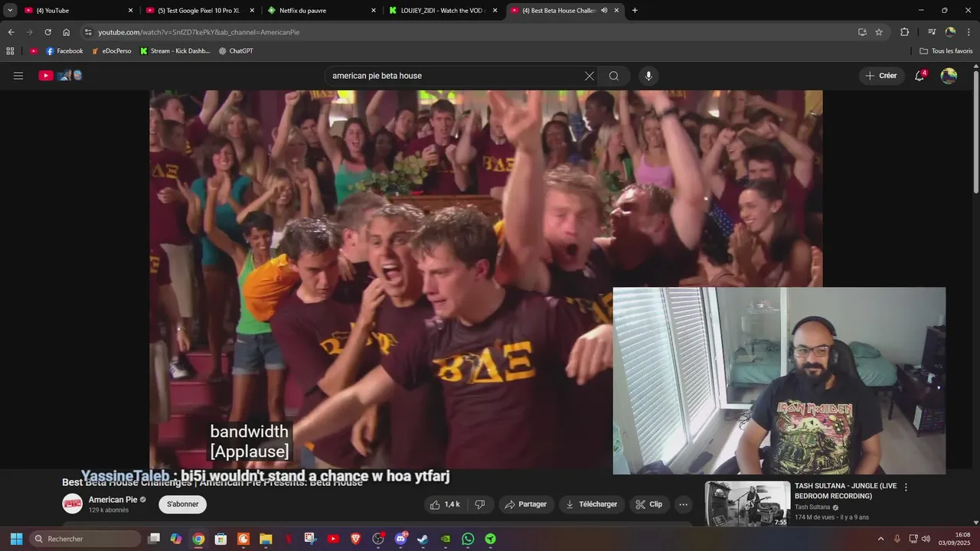Click taskbar Rechercher search box
The height and width of the screenshot is (551, 980).
85,539
